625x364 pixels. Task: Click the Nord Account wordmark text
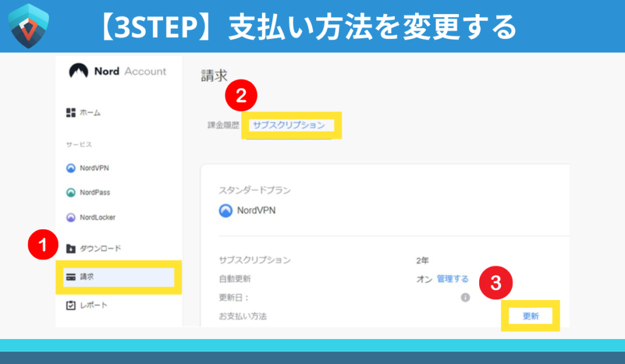[130, 71]
